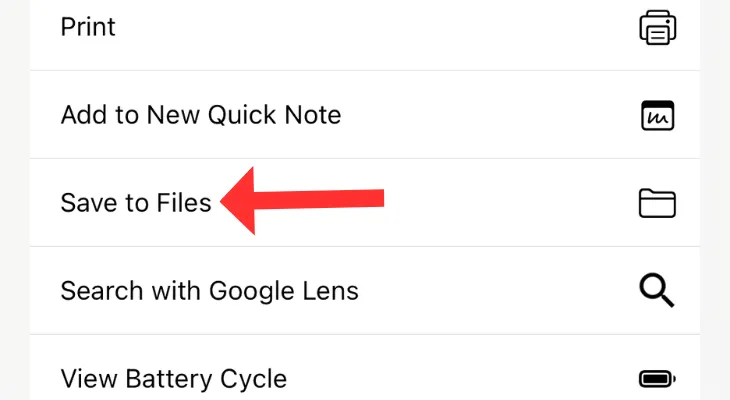Click the gray margin right of the sheet
Screen dimensions: 730x400
pyautogui.click(x=715, y=200)
